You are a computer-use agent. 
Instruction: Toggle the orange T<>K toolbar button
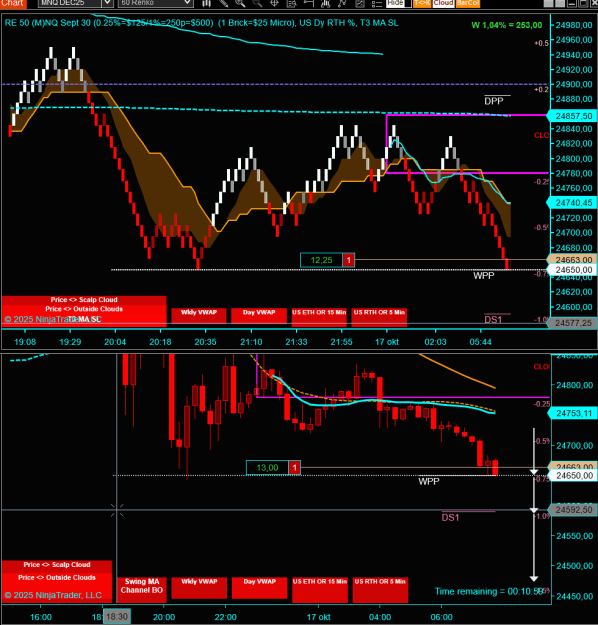click(x=422, y=3)
